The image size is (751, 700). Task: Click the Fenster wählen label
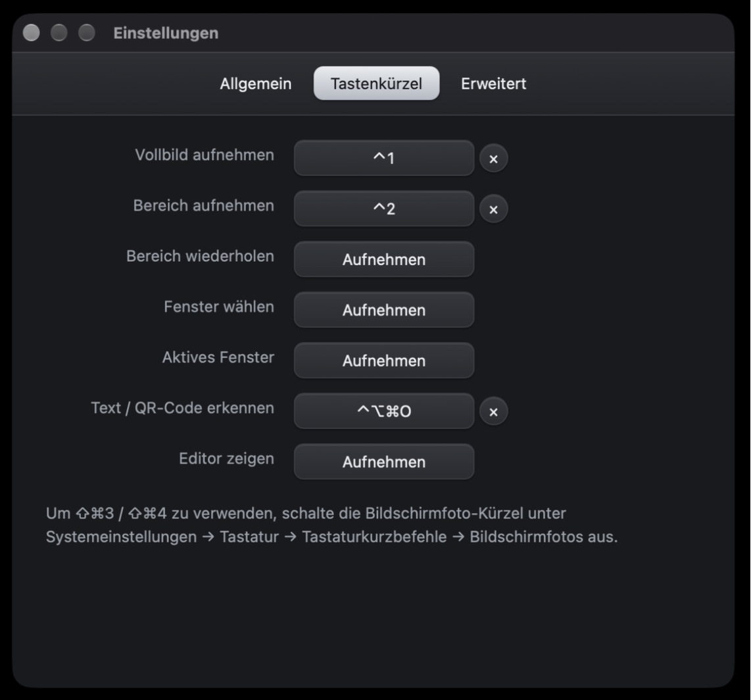tap(219, 307)
